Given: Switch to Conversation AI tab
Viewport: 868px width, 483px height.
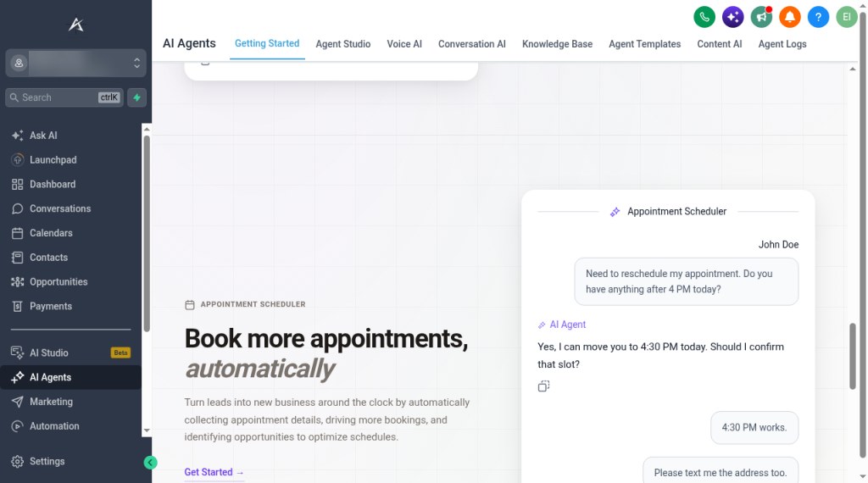Looking at the screenshot, I should coord(471,44).
